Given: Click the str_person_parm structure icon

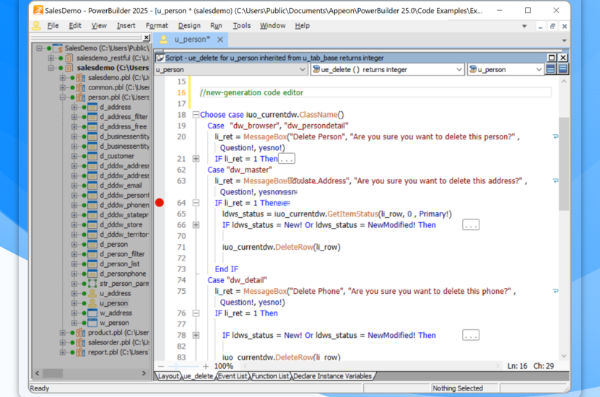Looking at the screenshot, I should point(92,284).
